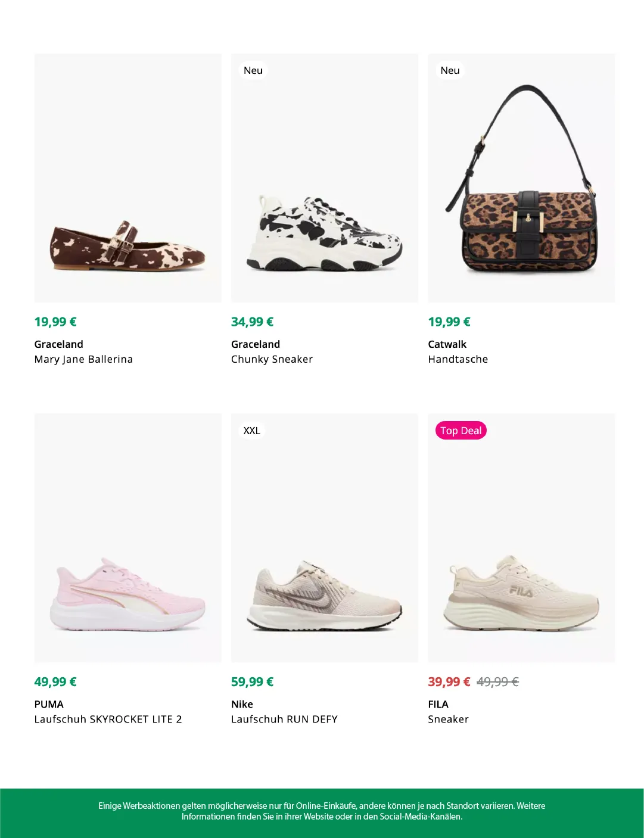
Task: Click the FILA brand name
Action: pyautogui.click(x=438, y=704)
